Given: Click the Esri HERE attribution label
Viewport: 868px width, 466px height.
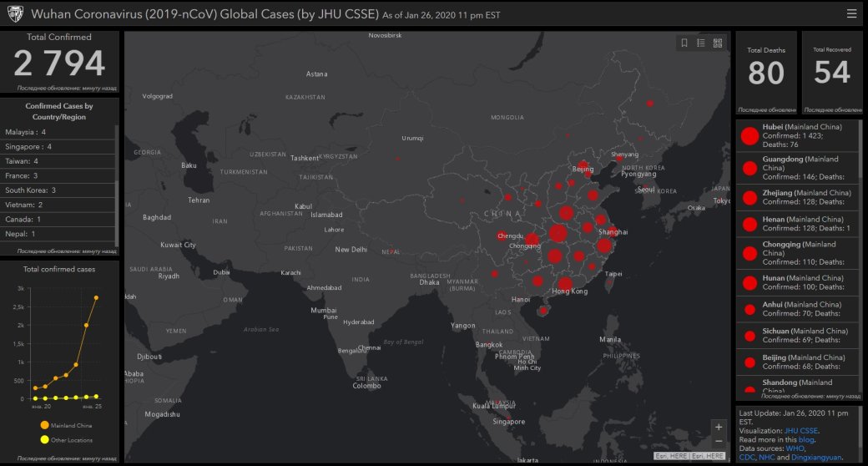Looking at the screenshot, I should coord(689,456).
